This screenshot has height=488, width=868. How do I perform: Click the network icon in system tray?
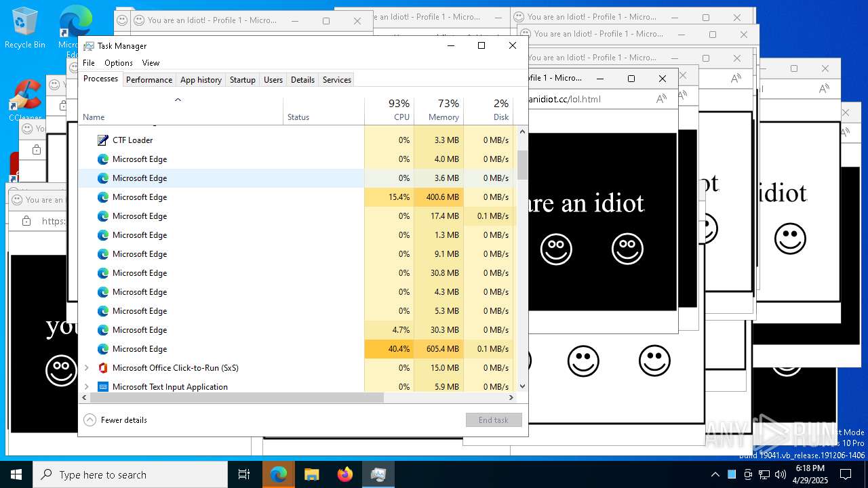point(764,474)
